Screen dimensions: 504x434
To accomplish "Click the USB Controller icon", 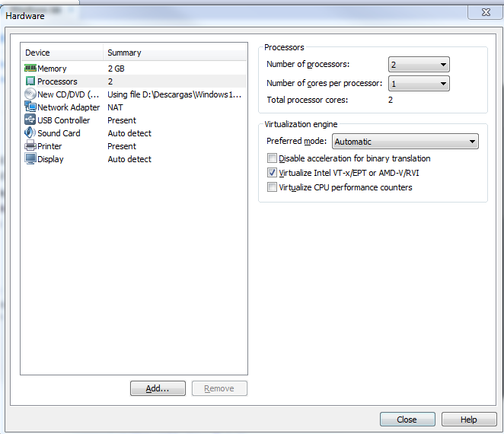I will click(x=30, y=120).
